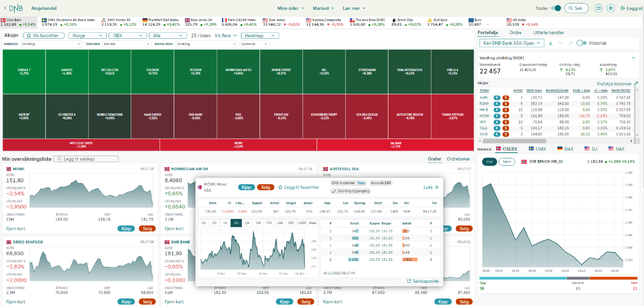Select the Graf view toggle
Viewport: 644px width, 306px height.
pyautogui.click(x=489, y=162)
